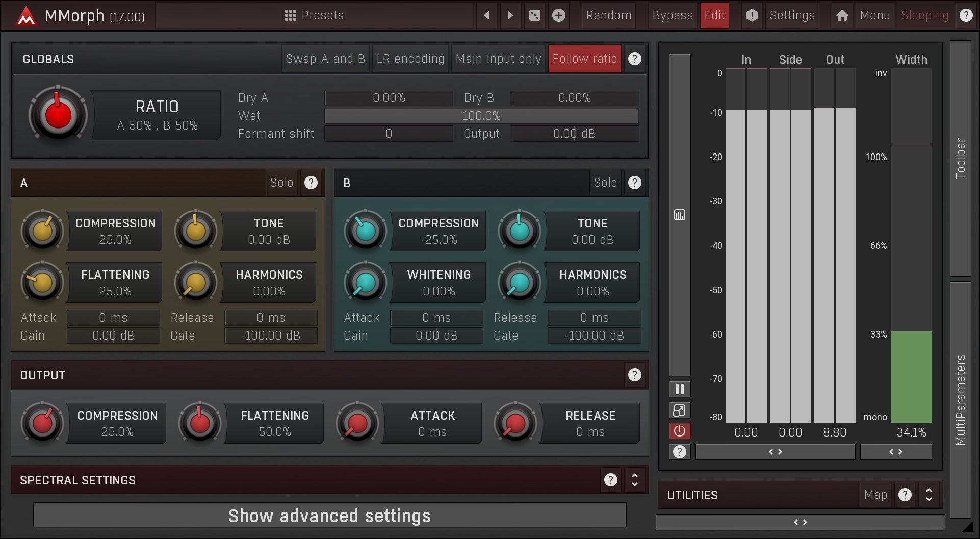The image size is (980, 539).
Task: Click the random preset dice icon
Action: coord(534,15)
